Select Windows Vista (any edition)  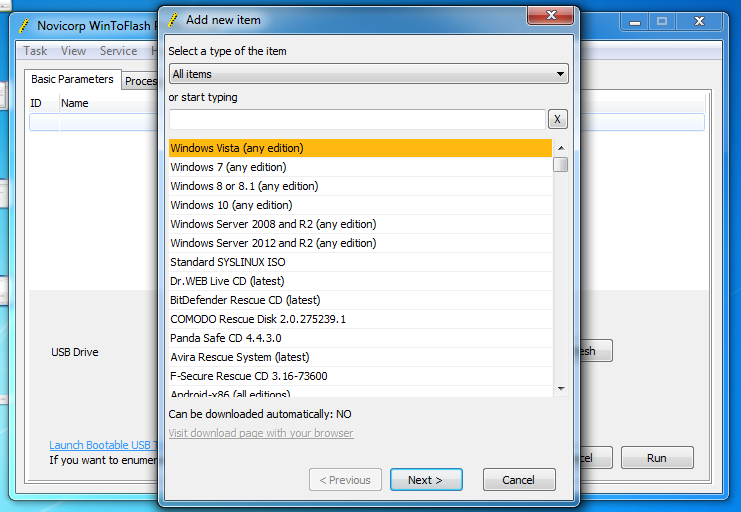pyautogui.click(x=360, y=148)
